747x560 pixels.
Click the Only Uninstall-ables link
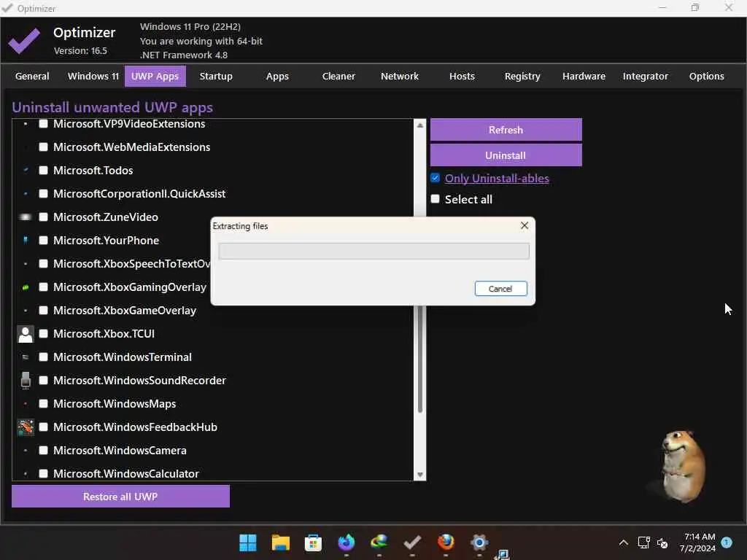[497, 179]
